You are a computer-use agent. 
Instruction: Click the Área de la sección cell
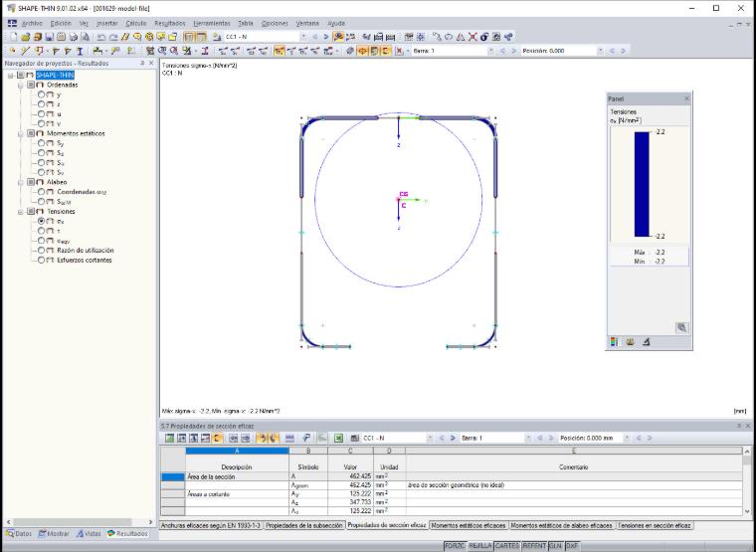point(237,476)
